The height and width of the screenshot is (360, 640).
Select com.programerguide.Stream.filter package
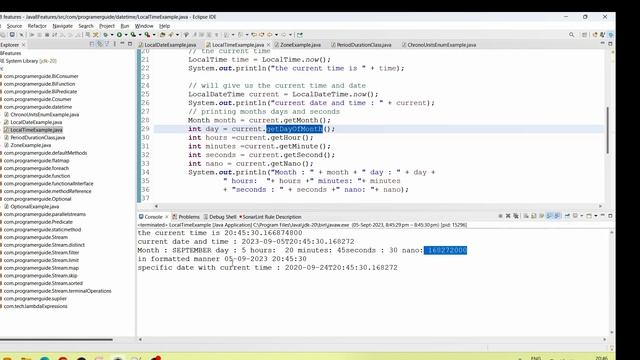(x=41, y=253)
